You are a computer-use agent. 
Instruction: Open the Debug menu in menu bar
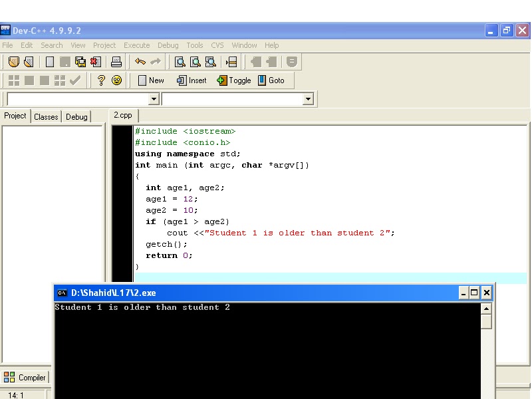click(168, 45)
